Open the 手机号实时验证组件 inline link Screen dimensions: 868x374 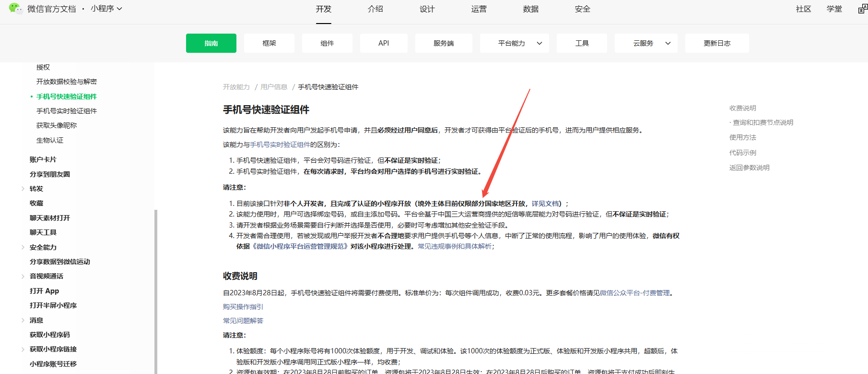pos(280,145)
